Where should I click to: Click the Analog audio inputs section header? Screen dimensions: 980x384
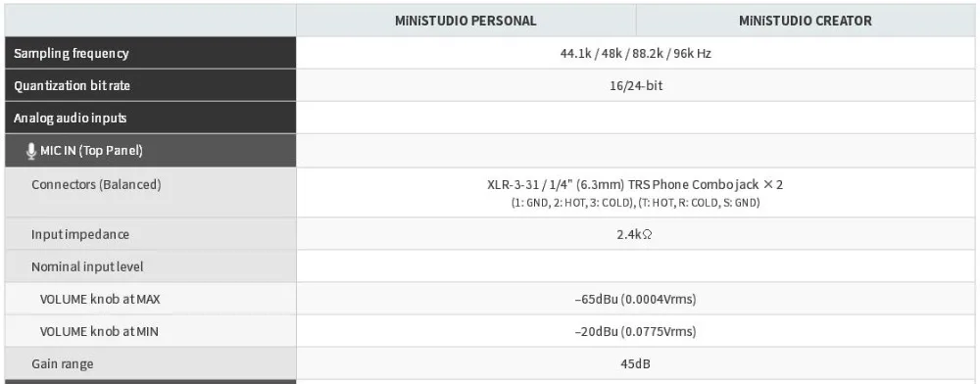pyautogui.click(x=70, y=118)
